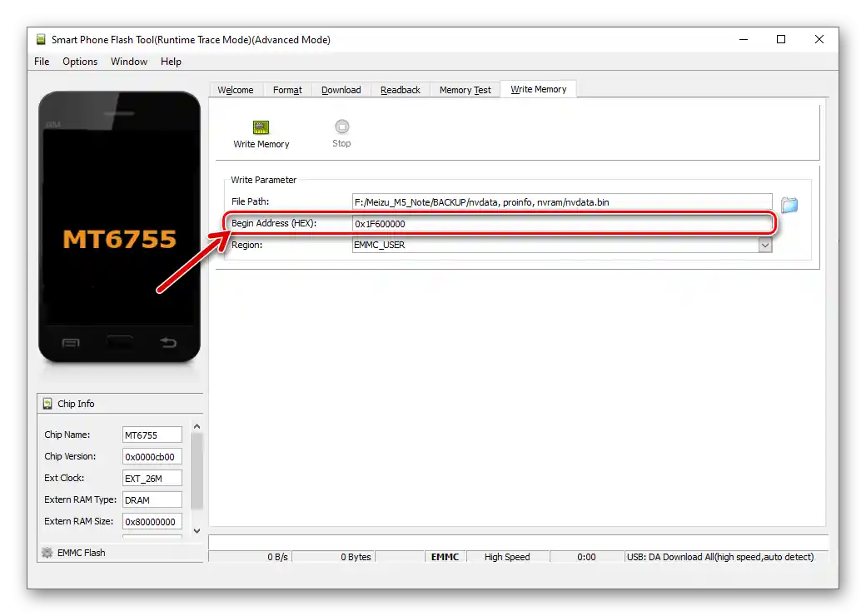The width and height of the screenshot is (866, 616).
Task: Click the File Path input field
Action: click(558, 201)
